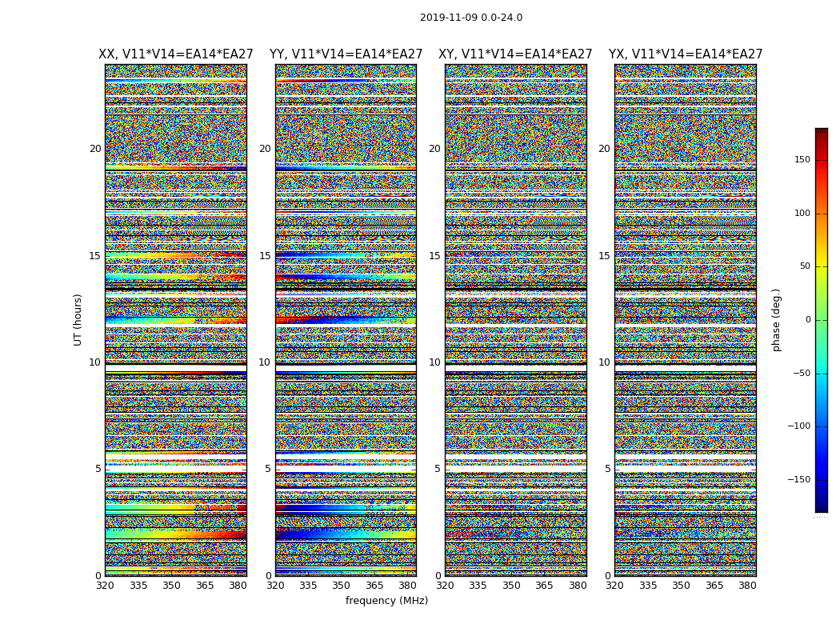Select the YX, V11*V14=EA14*EA27 panel title

[x=685, y=54]
